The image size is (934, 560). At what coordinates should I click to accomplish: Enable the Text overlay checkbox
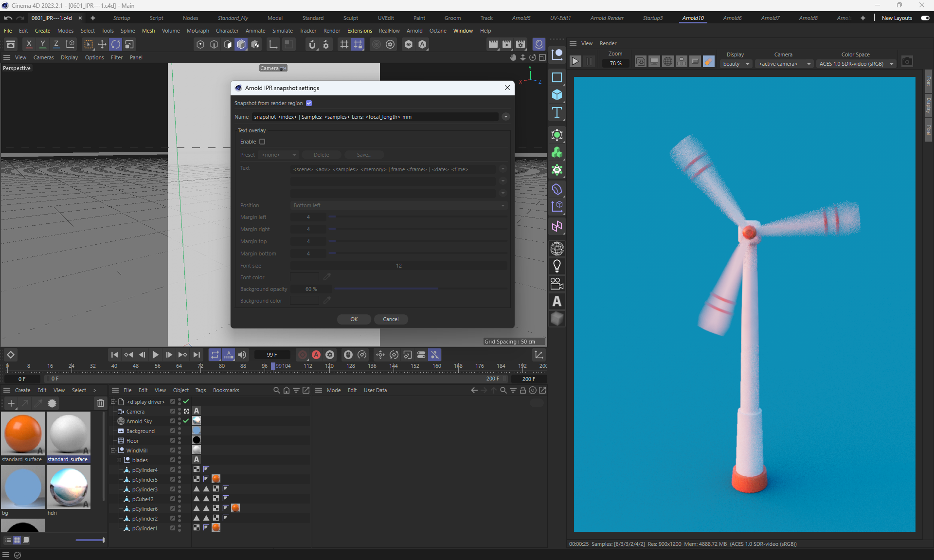(x=262, y=142)
